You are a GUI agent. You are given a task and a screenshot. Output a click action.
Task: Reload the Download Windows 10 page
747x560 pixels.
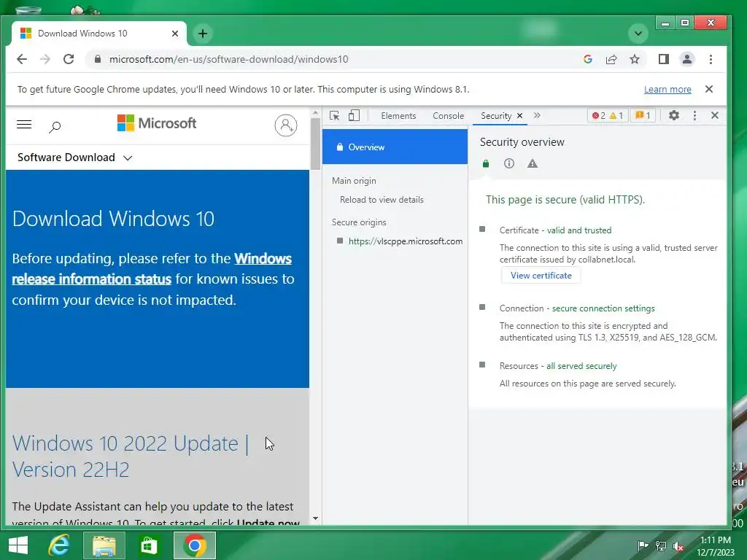(69, 59)
